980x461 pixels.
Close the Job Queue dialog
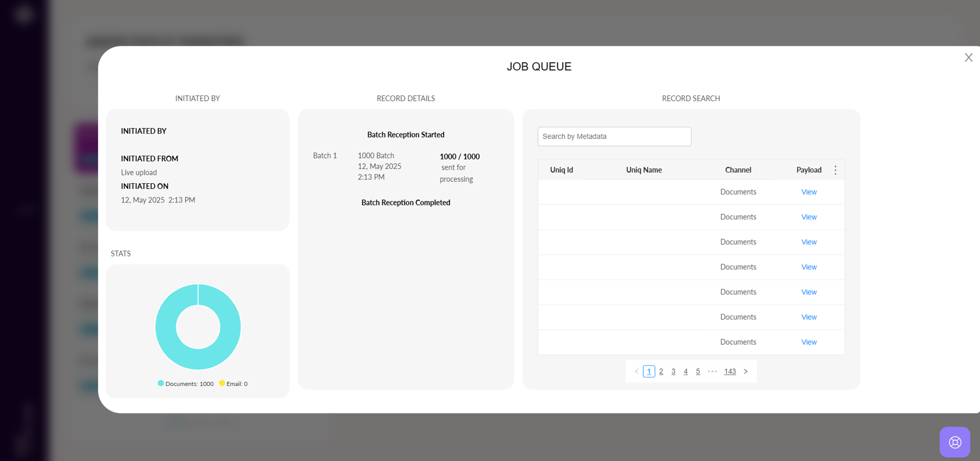[968, 58]
